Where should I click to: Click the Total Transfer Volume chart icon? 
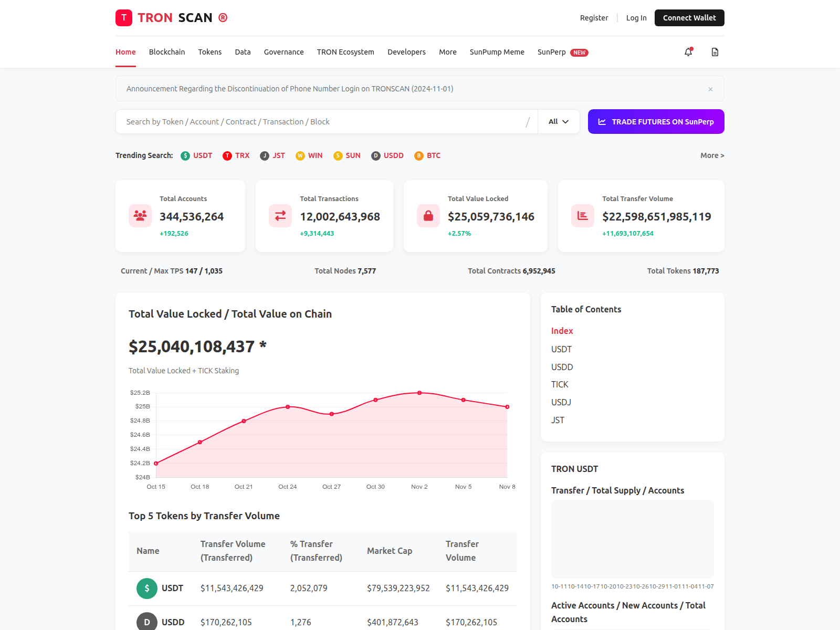click(583, 216)
